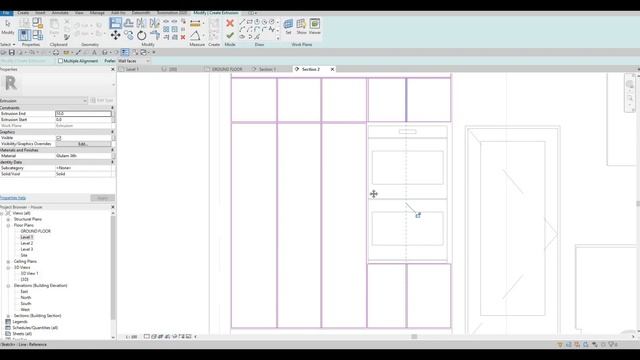The width and height of the screenshot is (640, 360).
Task: Collapse the 3D Views tree node
Action: coord(8,268)
